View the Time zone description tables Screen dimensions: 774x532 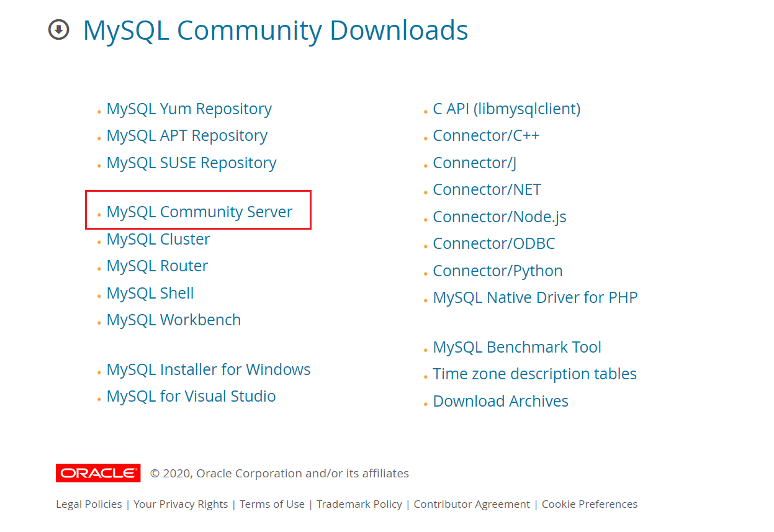534,374
